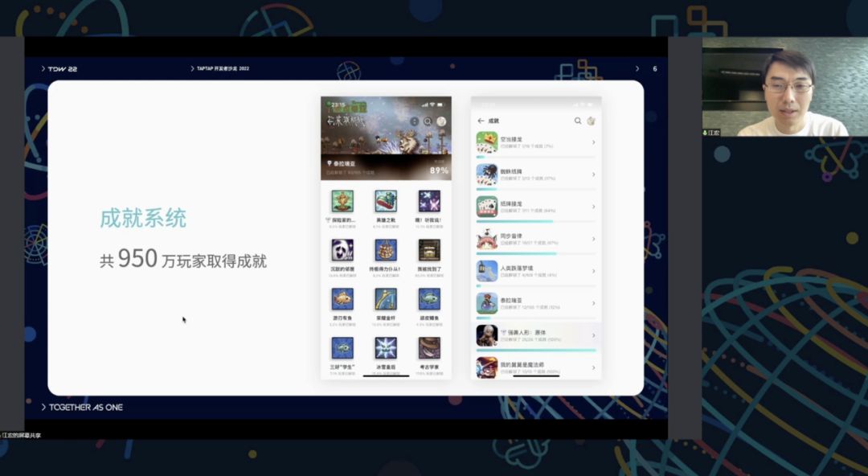Expand the 蜘蛛纸牌 row chevron
This screenshot has width=868, height=476.
tap(593, 174)
